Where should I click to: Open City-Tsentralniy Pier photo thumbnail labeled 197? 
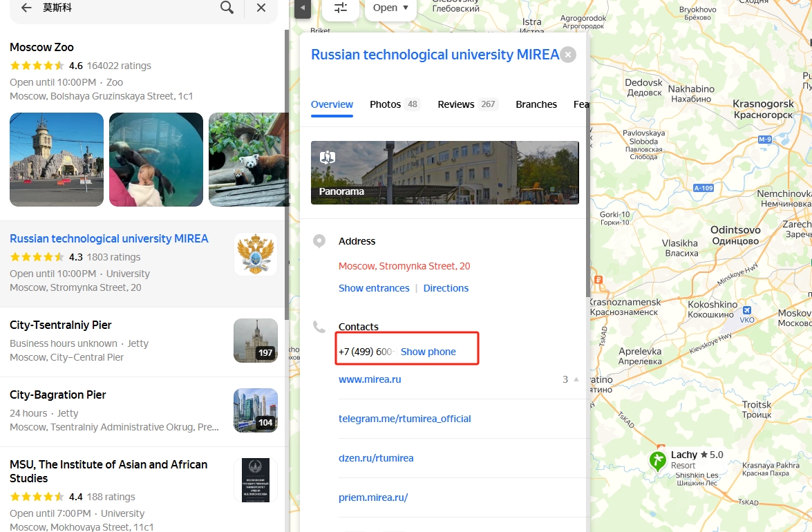(255, 341)
